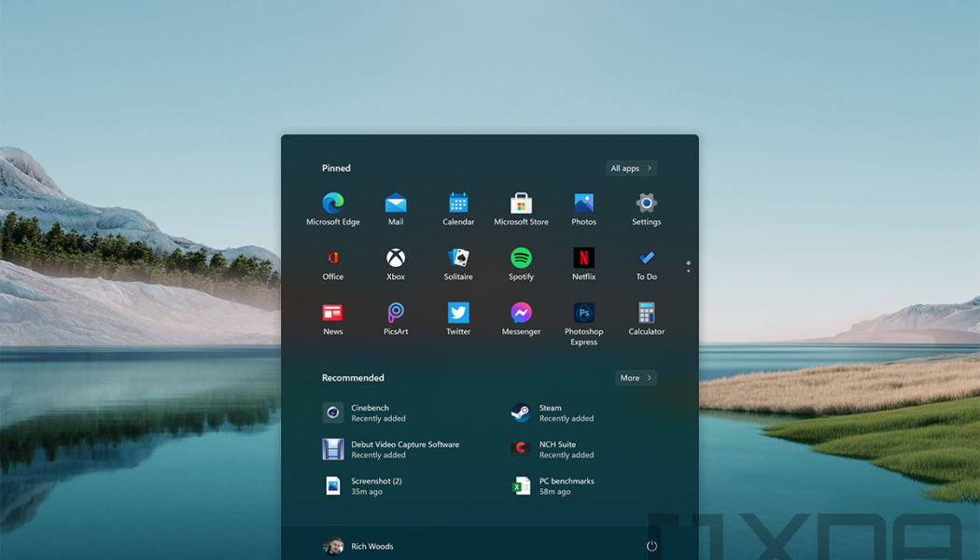Open the Netflix app
The width and height of the screenshot is (980, 560).
582,262
